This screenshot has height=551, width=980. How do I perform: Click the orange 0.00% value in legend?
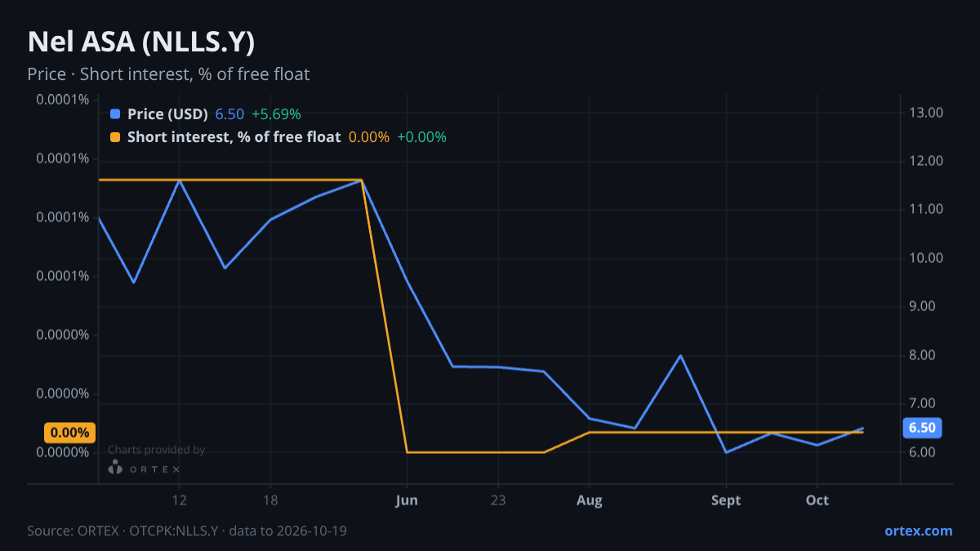point(369,137)
